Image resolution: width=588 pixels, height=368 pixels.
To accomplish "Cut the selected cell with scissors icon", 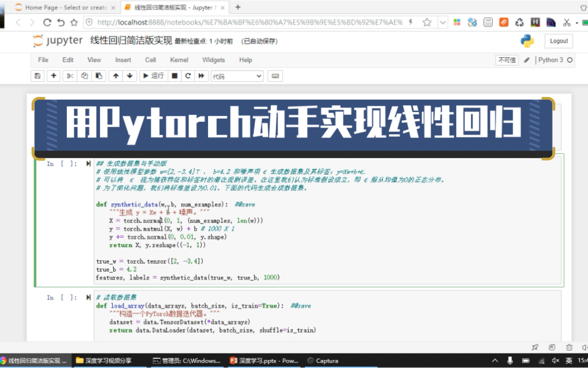I will (70, 76).
